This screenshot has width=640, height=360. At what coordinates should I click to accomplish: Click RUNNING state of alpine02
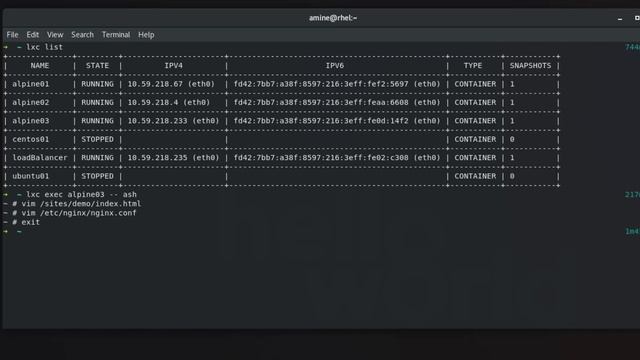[x=97, y=102]
